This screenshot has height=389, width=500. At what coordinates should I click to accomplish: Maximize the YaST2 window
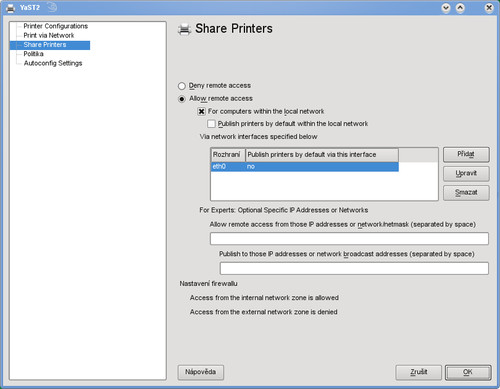point(460,7)
